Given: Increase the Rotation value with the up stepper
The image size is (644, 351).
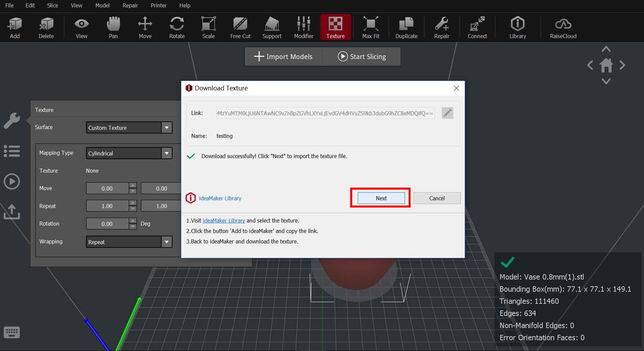Looking at the screenshot, I should click(x=133, y=221).
